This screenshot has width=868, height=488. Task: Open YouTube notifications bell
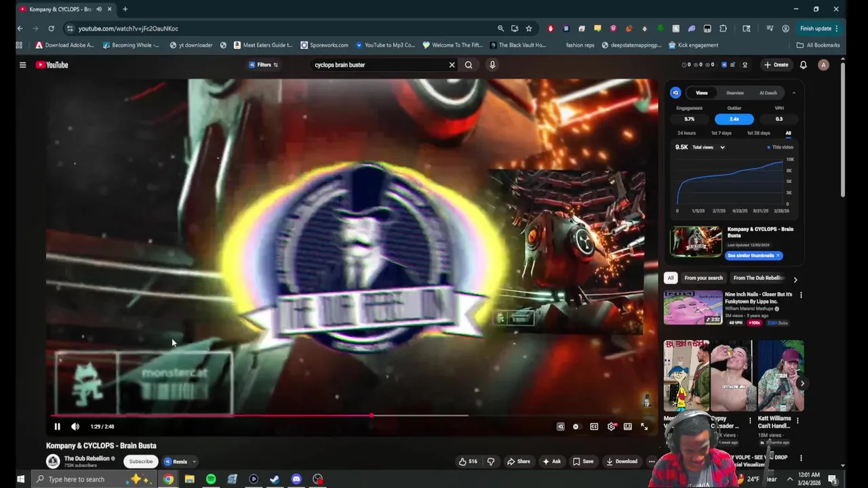[x=803, y=65]
